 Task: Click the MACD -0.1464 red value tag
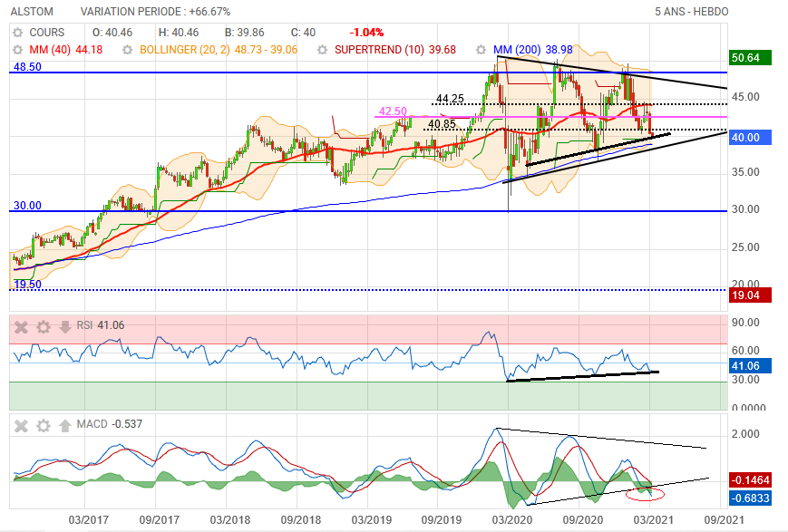point(750,480)
